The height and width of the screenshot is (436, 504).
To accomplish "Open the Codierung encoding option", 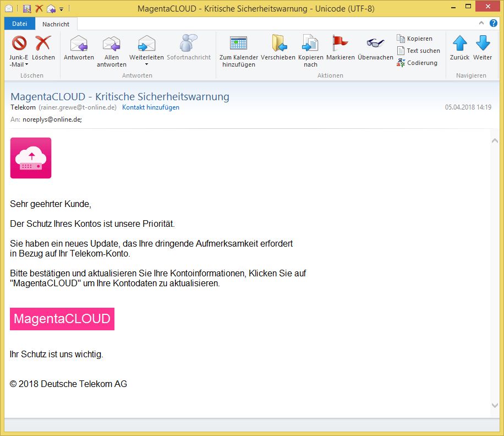I will 417,63.
